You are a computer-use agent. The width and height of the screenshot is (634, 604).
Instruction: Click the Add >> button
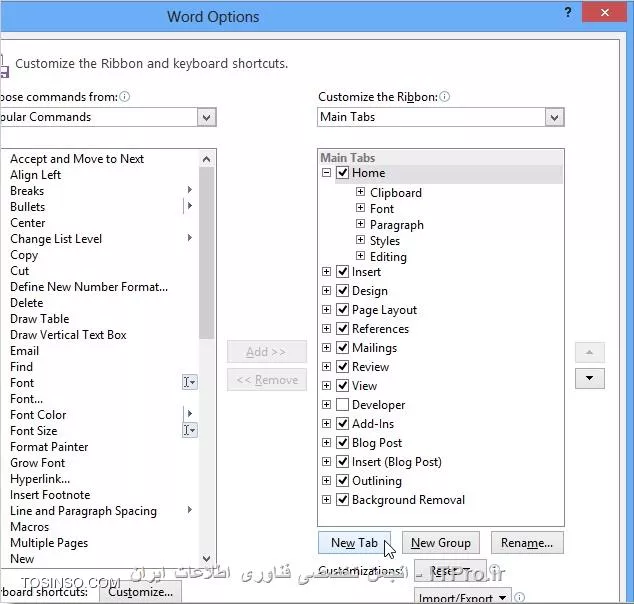click(x=266, y=352)
